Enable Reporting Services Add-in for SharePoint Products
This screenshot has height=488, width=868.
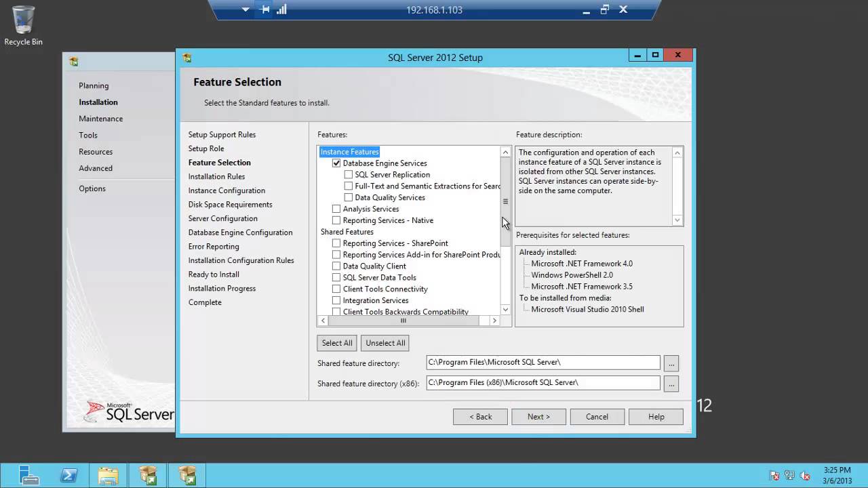pos(336,255)
